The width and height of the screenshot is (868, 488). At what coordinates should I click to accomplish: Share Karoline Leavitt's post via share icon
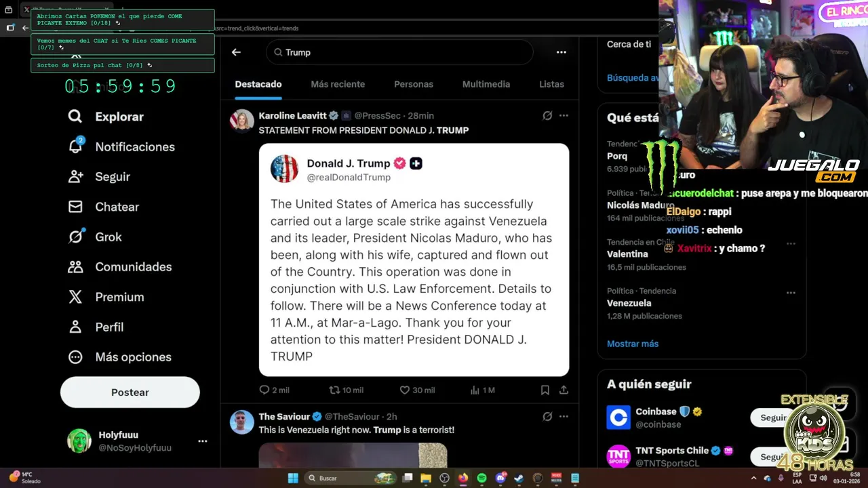coord(564,390)
